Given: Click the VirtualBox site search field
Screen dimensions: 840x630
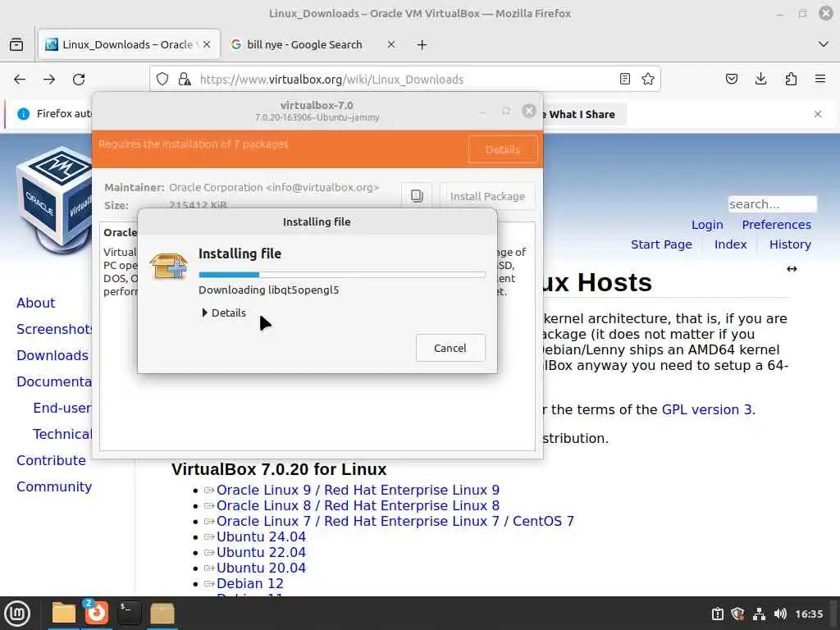Looking at the screenshot, I should pyautogui.click(x=772, y=204).
